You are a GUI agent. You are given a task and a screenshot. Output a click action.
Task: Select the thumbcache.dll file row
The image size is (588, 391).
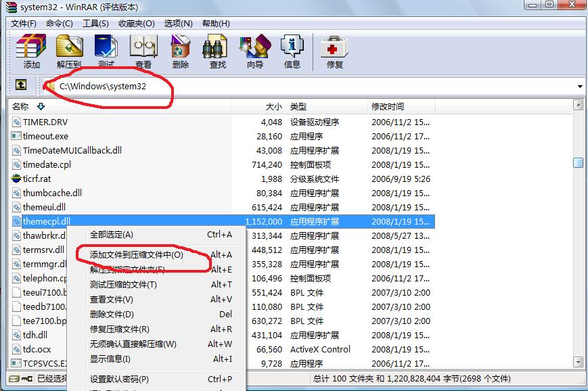222,193
